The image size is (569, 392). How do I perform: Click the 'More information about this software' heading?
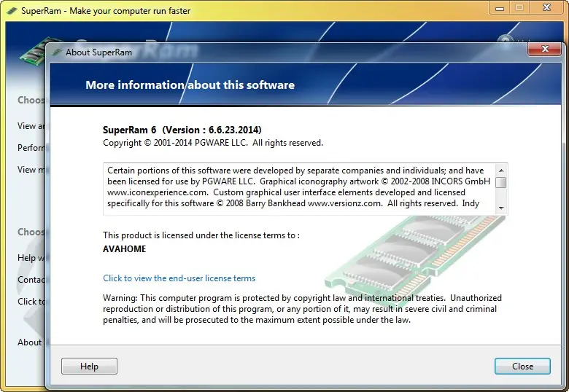[190, 85]
